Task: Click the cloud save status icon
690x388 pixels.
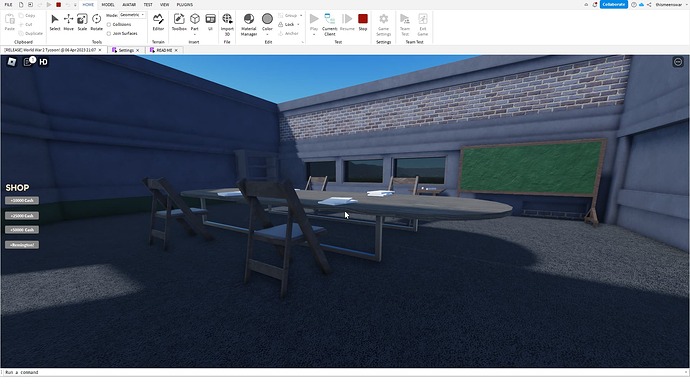Action: click(641, 4)
